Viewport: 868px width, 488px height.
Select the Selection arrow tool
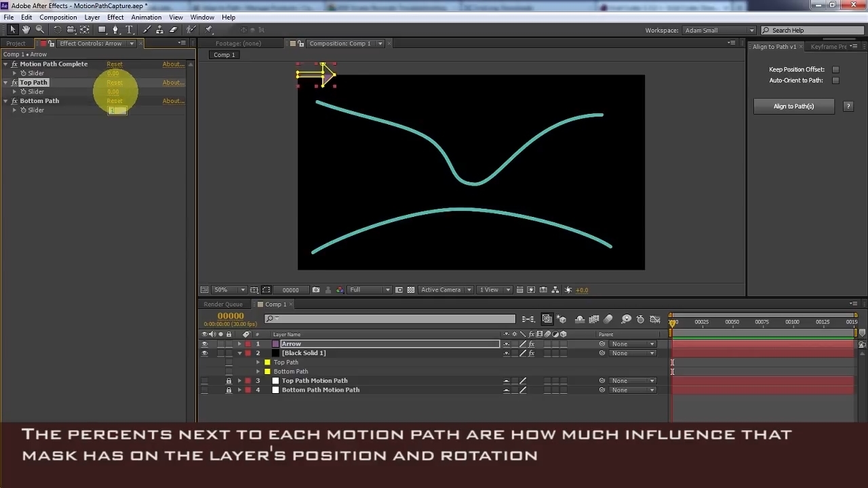(x=12, y=30)
